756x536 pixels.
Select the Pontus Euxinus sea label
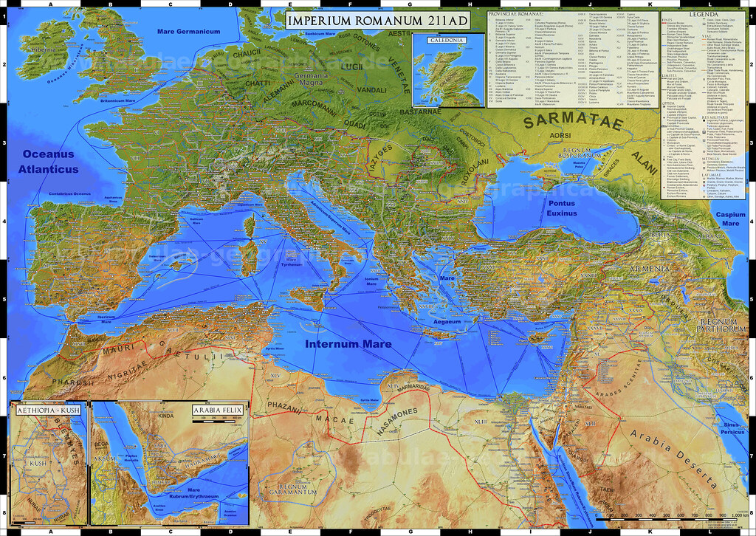point(562,208)
